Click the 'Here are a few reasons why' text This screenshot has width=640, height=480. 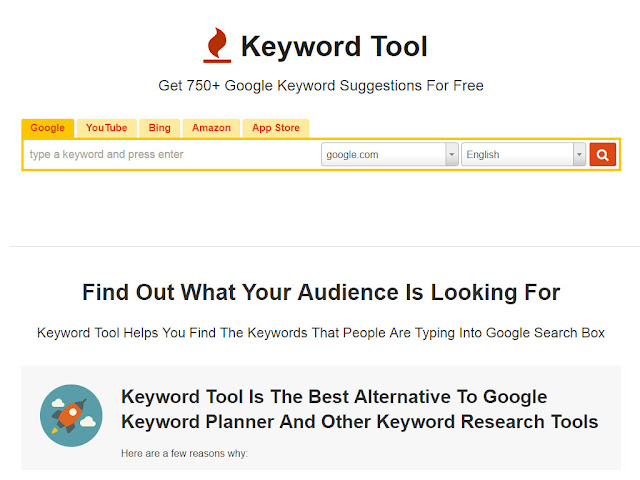tap(184, 454)
